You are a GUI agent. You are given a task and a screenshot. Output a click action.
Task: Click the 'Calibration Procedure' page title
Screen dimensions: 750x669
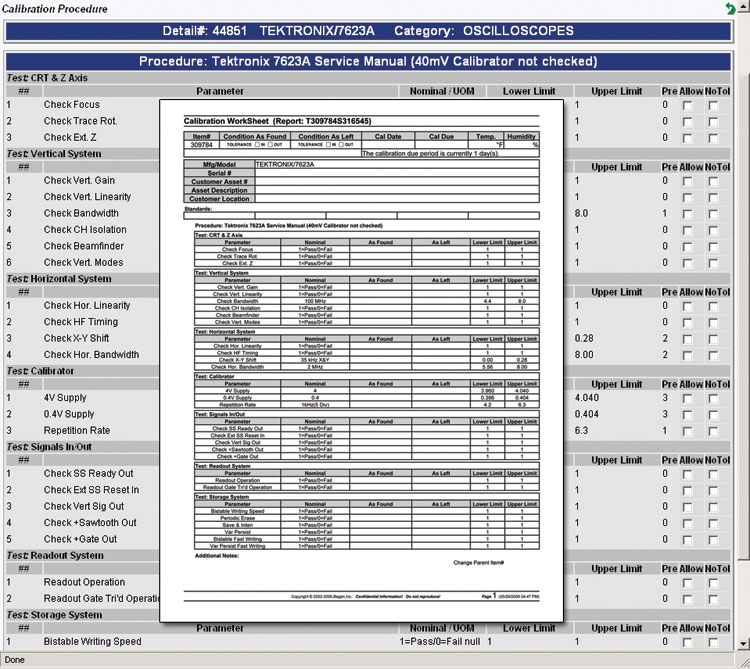coord(55,9)
